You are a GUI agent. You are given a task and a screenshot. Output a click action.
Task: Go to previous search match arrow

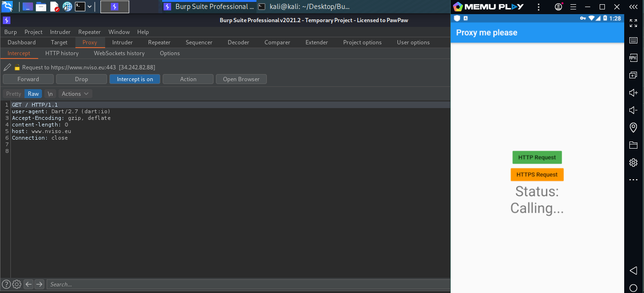coord(28,284)
